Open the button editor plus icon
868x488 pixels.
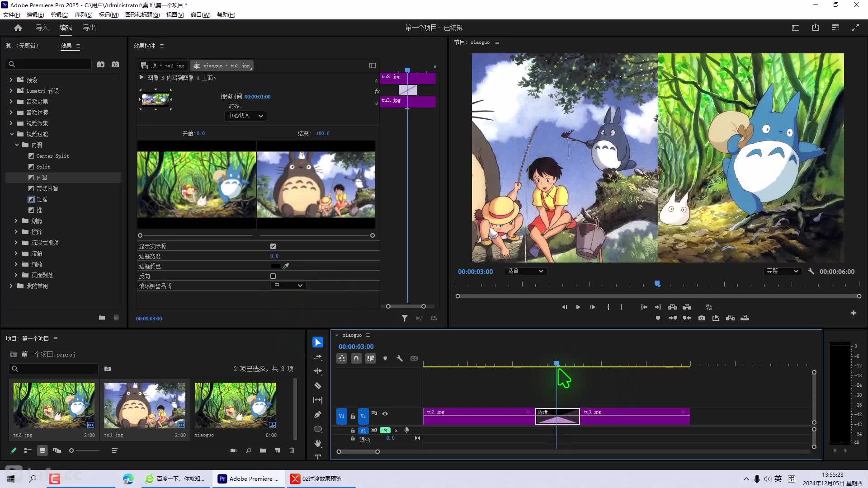(854, 313)
